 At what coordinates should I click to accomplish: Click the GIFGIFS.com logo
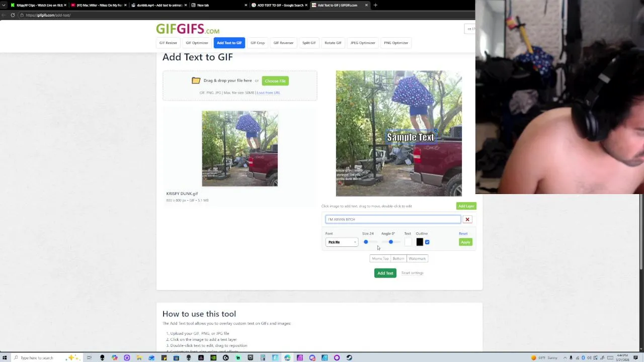tap(188, 29)
